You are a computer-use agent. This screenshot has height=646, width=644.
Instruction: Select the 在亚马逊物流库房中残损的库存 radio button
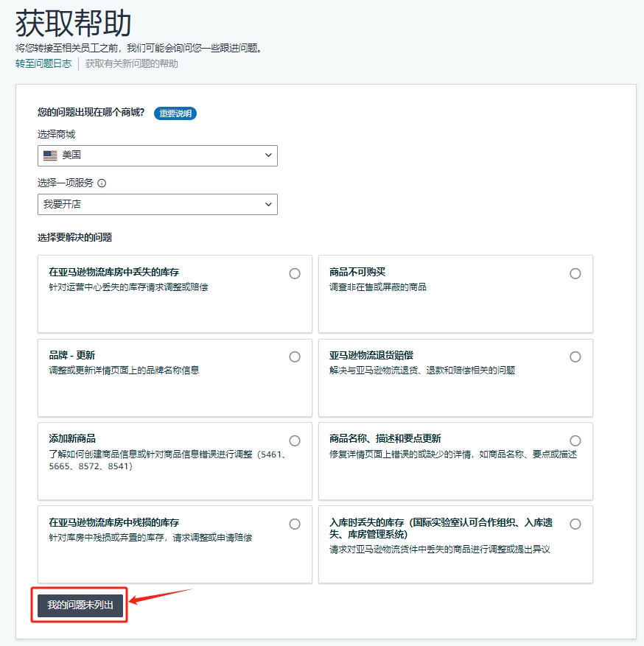point(295,524)
